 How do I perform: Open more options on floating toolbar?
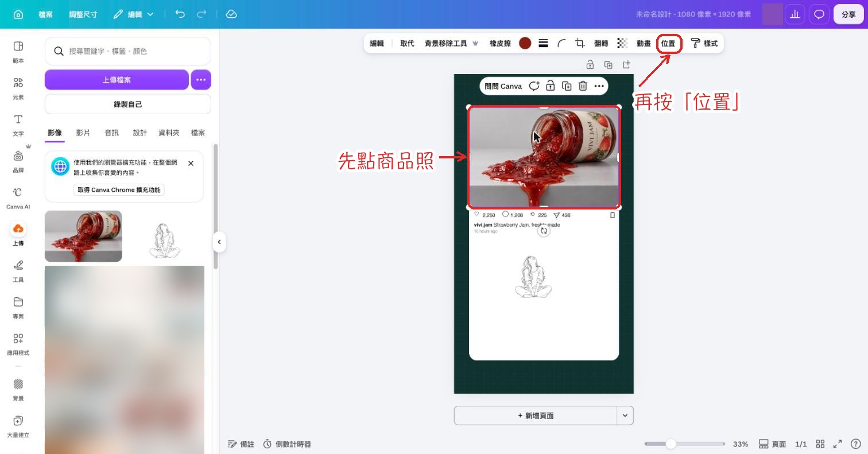(599, 86)
